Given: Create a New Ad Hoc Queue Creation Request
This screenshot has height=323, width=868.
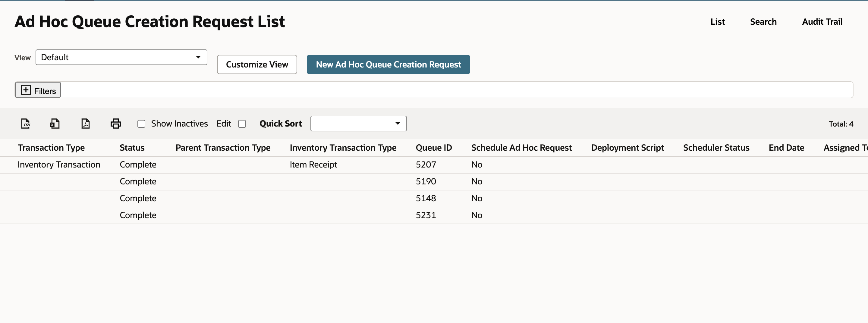Looking at the screenshot, I should tap(388, 64).
